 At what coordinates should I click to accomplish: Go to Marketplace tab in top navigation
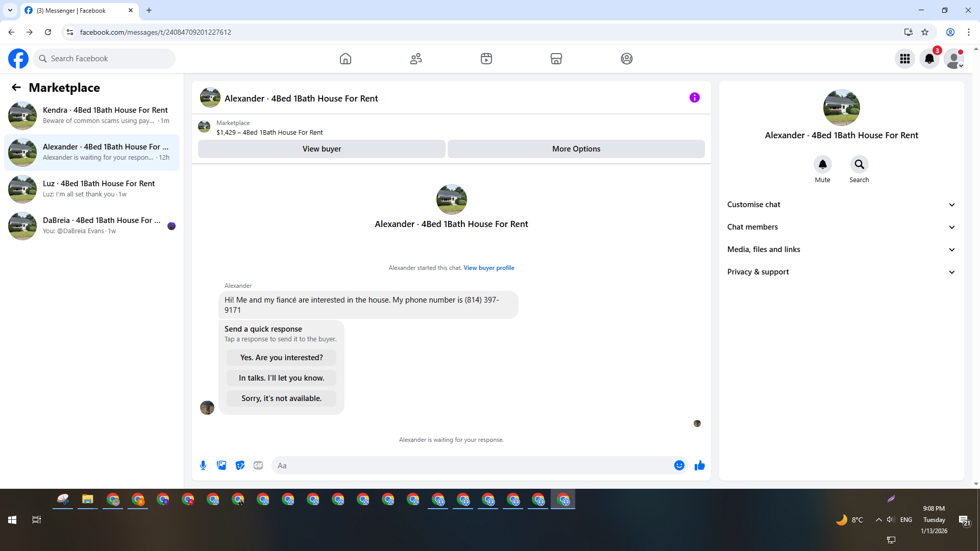(x=556, y=59)
